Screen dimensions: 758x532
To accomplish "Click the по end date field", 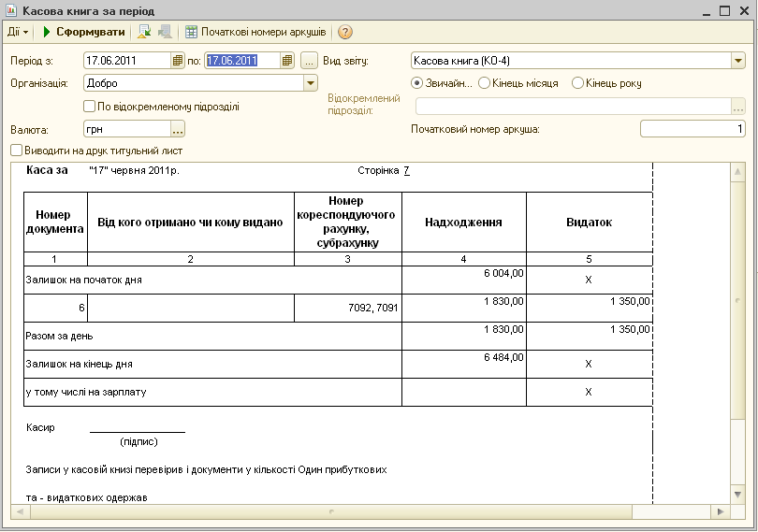I will coord(242,61).
